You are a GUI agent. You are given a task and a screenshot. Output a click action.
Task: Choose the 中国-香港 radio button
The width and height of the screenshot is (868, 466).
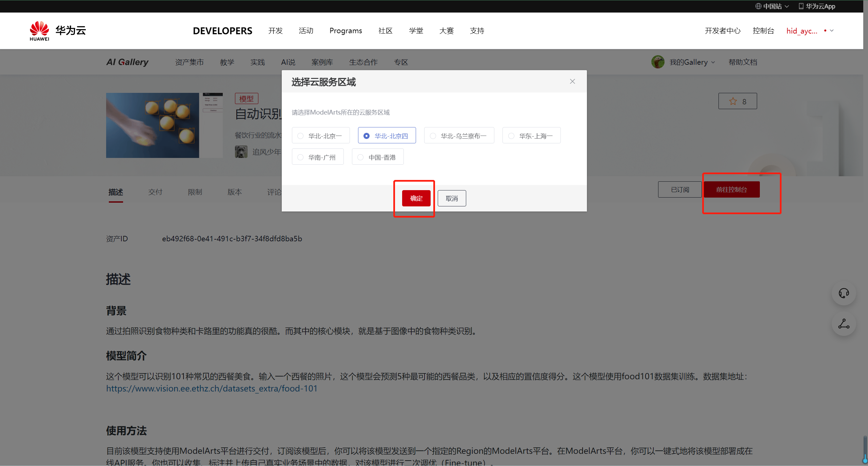click(360, 157)
